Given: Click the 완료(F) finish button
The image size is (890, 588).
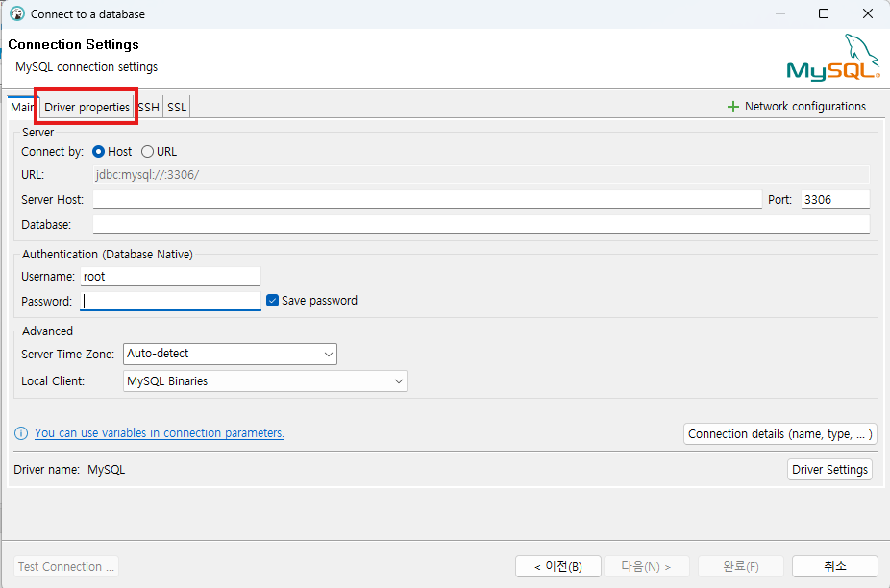Looking at the screenshot, I should 741,567.
